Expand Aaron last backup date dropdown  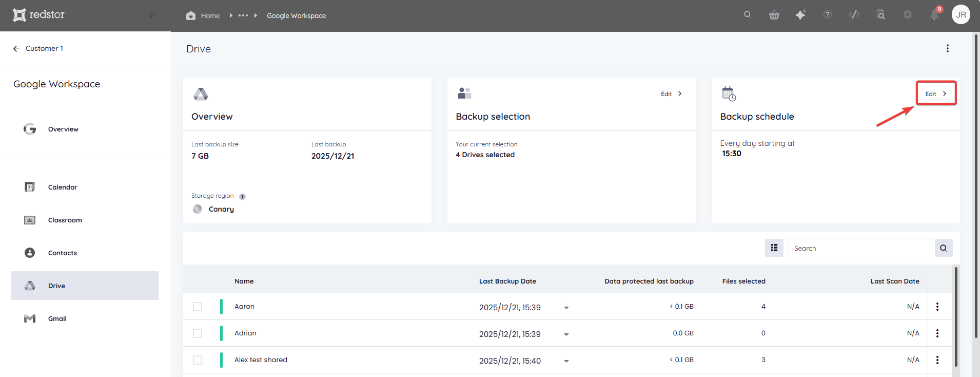(x=566, y=308)
